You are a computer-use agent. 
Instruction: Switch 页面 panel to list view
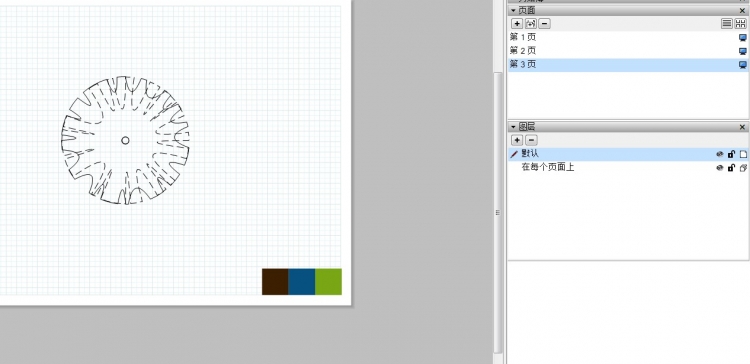pos(727,23)
